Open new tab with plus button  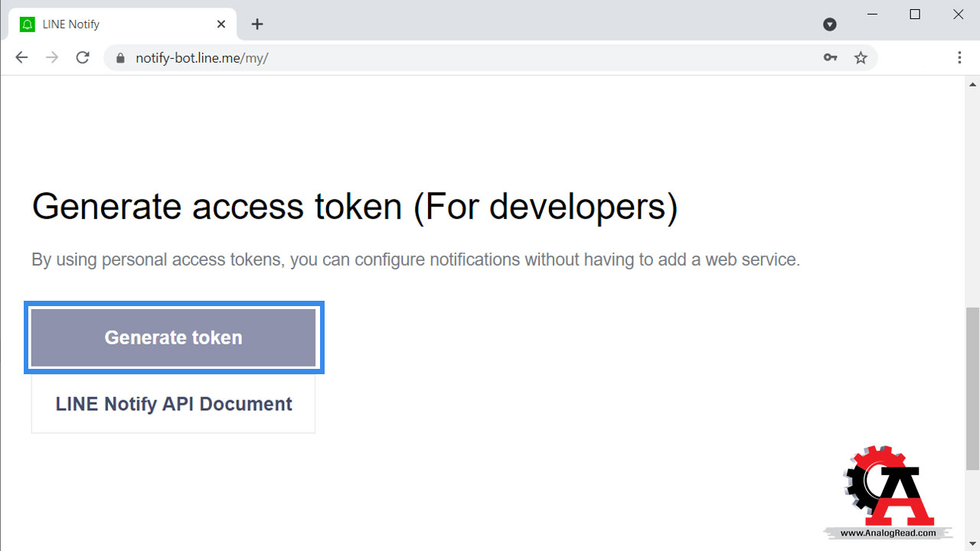point(257,24)
